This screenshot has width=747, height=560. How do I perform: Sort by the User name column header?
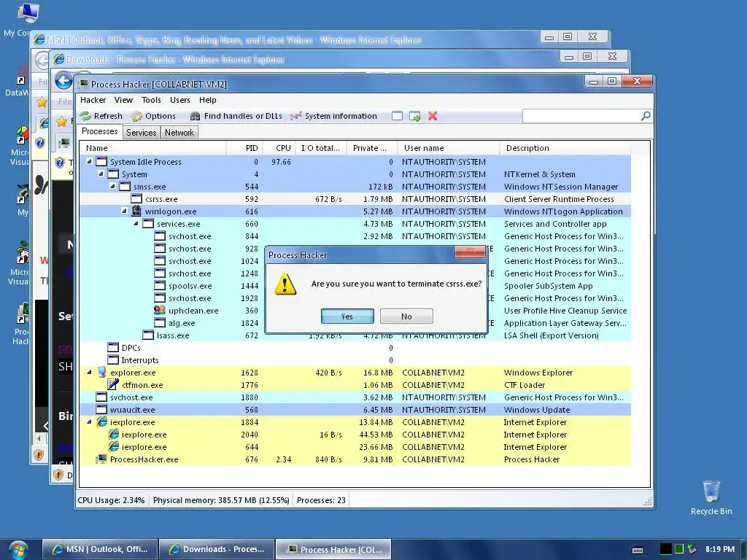(449, 148)
